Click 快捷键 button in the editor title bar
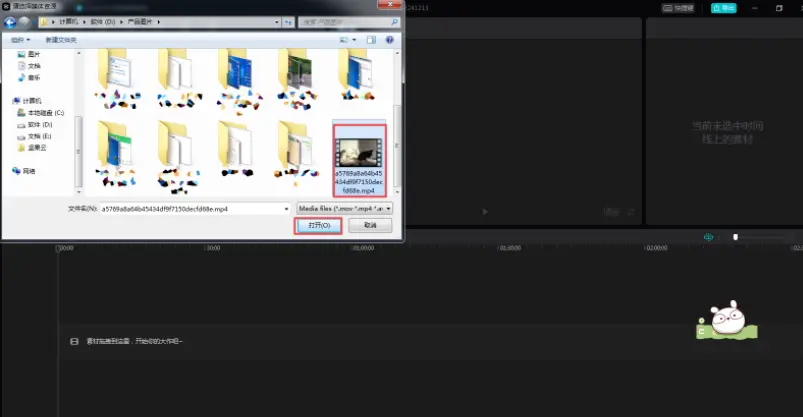The image size is (803, 417). click(678, 8)
